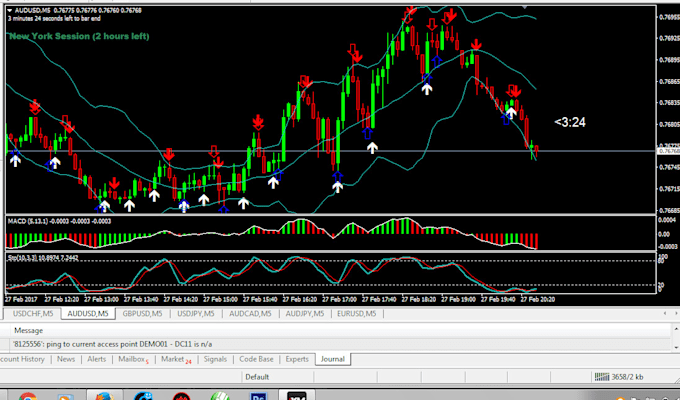Open the AUDCAD,M5 chart tab

250,314
